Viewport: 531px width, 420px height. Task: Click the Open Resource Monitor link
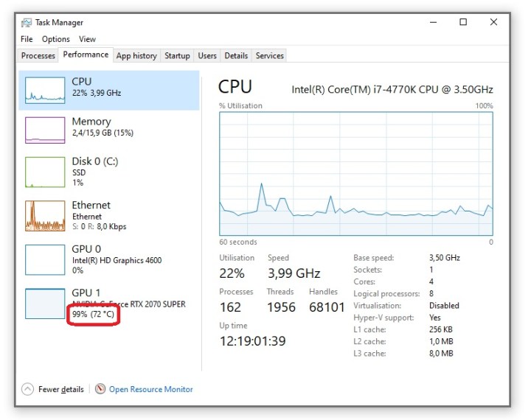point(150,389)
